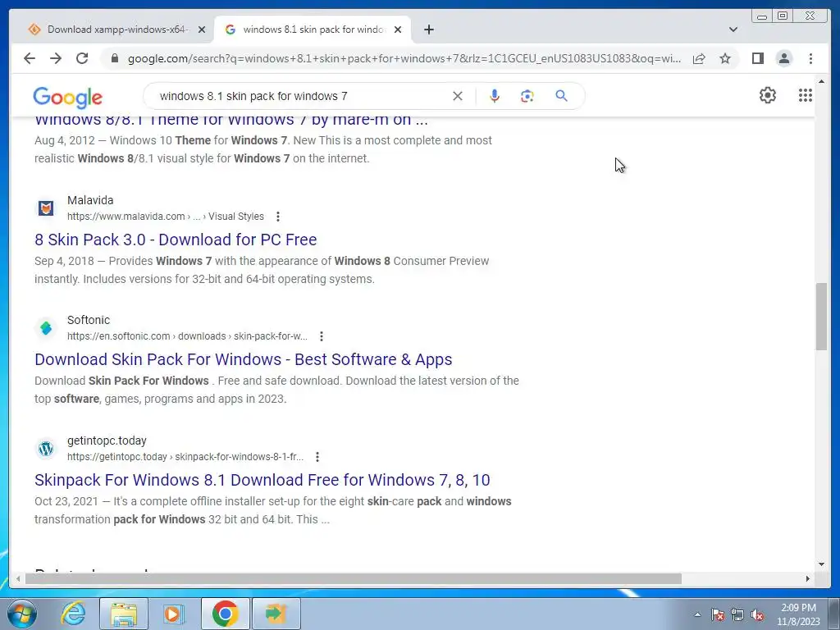
Task: Open Windows Media Player from the taskbar
Action: click(x=174, y=614)
